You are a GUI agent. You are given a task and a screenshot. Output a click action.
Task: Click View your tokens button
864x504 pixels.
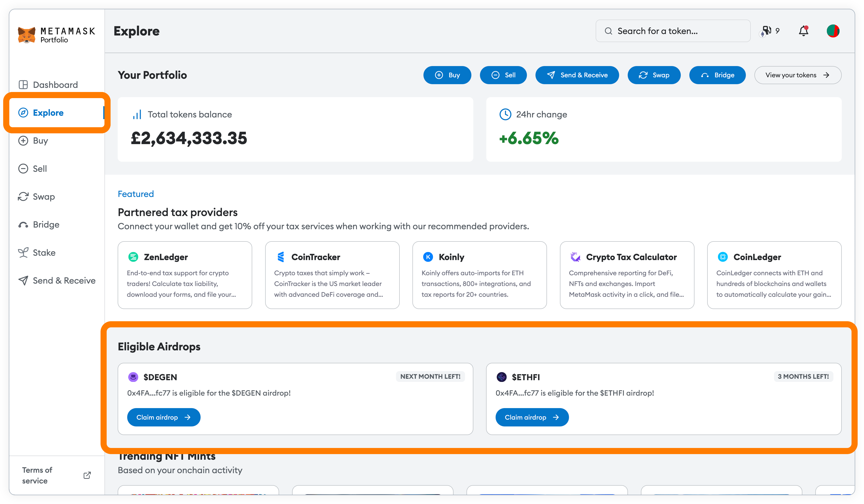[x=797, y=75]
